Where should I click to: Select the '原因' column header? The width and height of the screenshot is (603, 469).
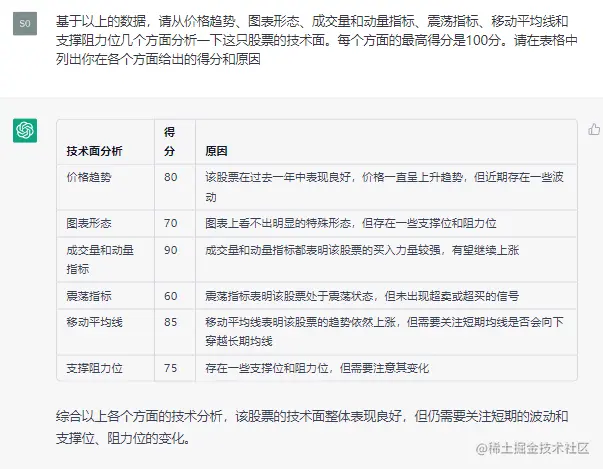tap(216, 151)
